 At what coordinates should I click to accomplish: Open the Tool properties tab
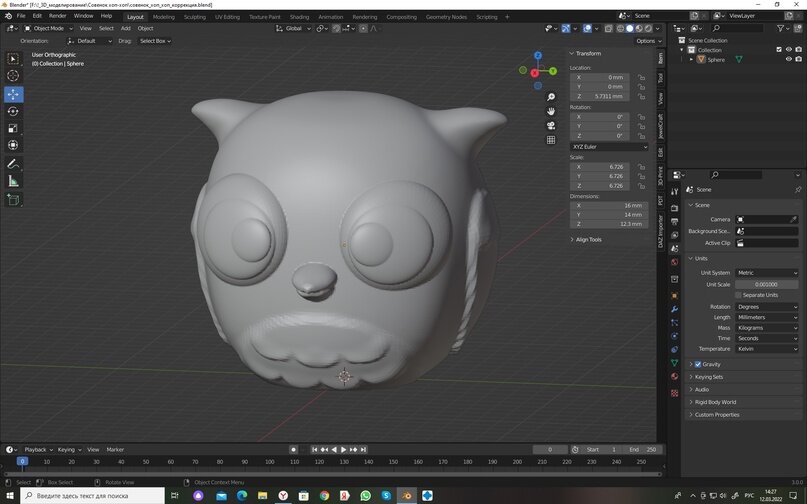click(x=675, y=191)
